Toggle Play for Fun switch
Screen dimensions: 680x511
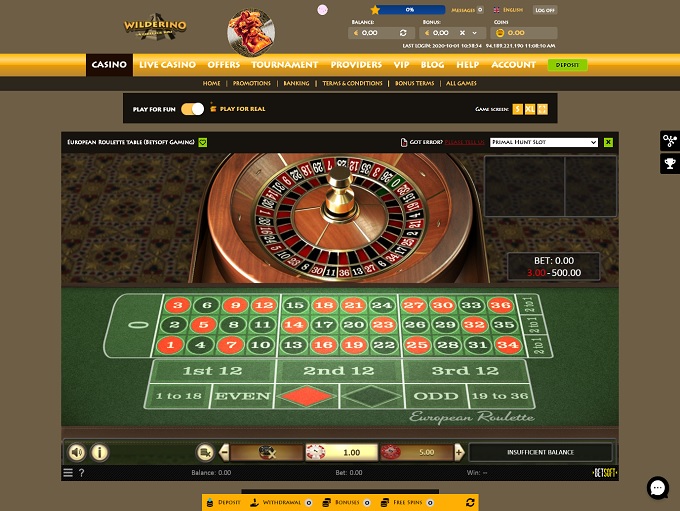click(x=193, y=109)
